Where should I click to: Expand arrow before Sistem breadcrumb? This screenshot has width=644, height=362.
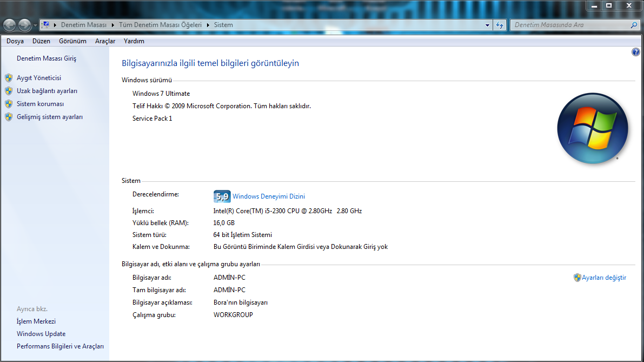[x=208, y=25]
